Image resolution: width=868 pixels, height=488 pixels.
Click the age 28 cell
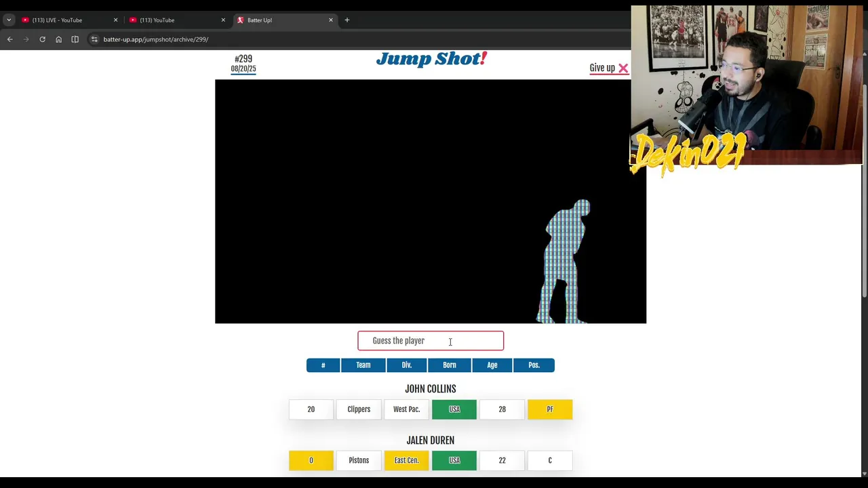[502, 409]
